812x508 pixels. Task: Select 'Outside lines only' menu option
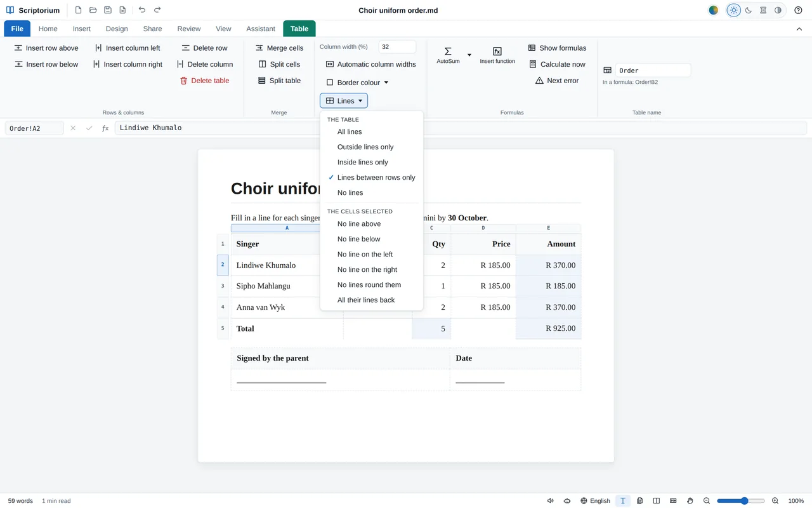pos(371,147)
